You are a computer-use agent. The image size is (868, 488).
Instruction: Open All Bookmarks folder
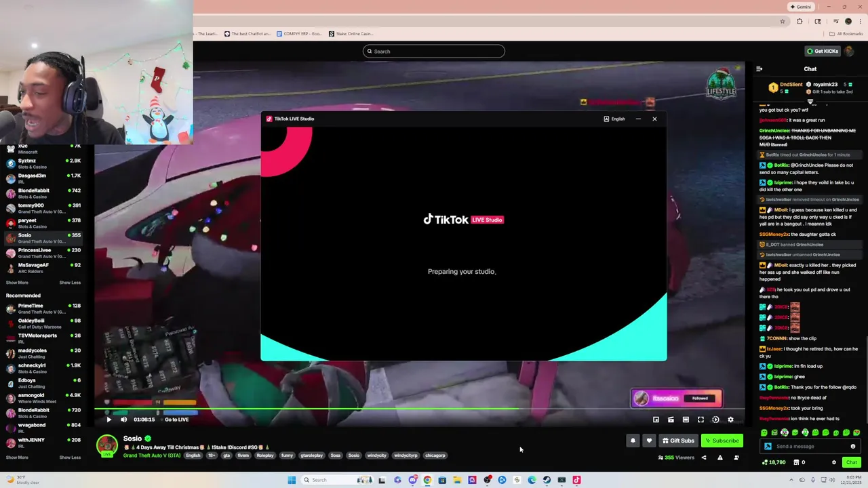point(846,34)
